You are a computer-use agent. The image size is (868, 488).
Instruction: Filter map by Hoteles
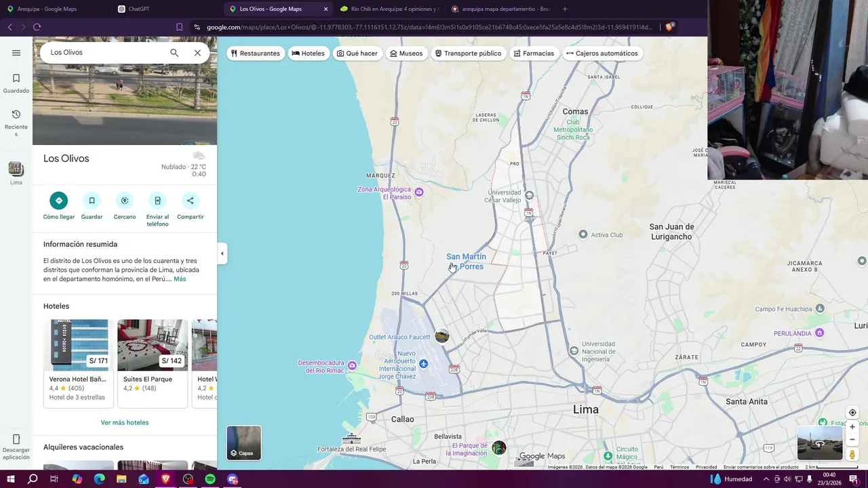(309, 54)
